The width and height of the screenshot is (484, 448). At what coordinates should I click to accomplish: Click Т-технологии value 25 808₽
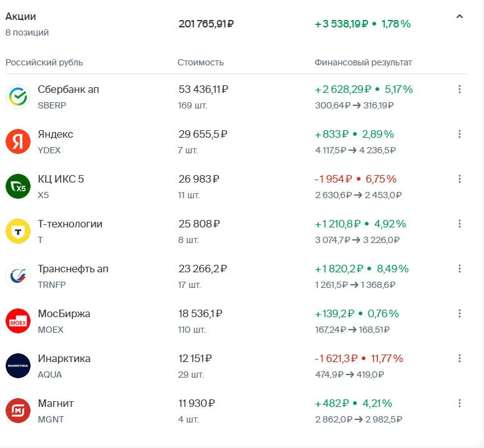click(x=199, y=224)
